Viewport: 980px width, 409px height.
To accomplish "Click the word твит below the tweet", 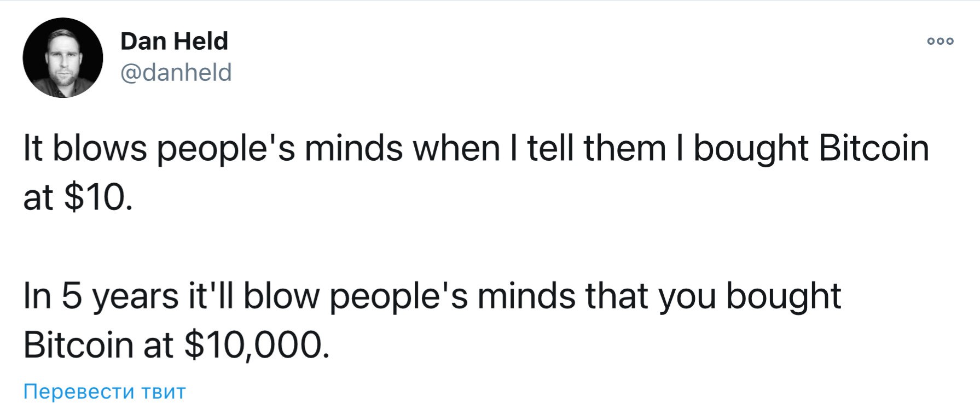I will [x=163, y=392].
